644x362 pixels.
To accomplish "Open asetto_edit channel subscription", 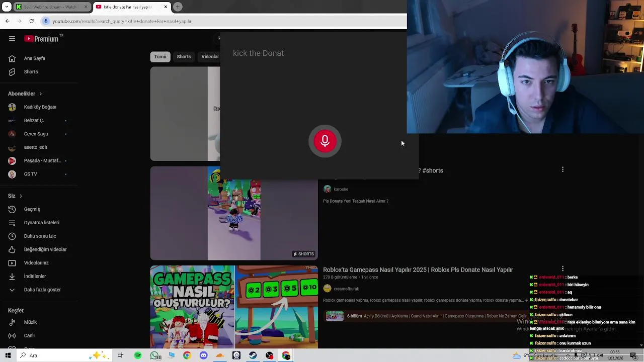I will [38, 147].
